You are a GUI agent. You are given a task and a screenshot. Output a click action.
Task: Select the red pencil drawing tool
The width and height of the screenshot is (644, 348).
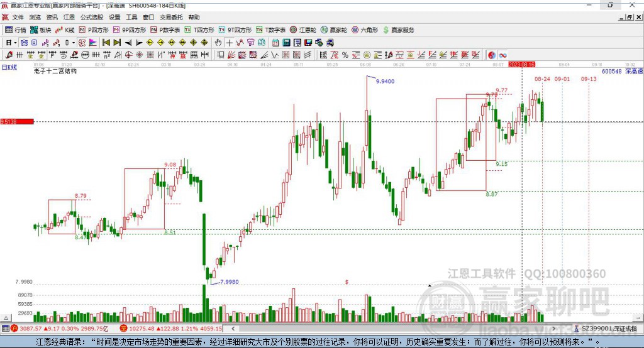click(9, 55)
